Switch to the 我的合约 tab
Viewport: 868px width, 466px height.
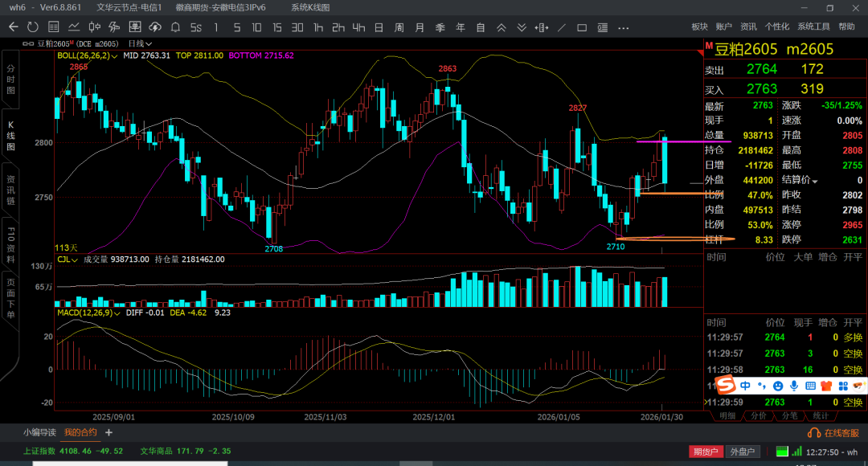81,433
